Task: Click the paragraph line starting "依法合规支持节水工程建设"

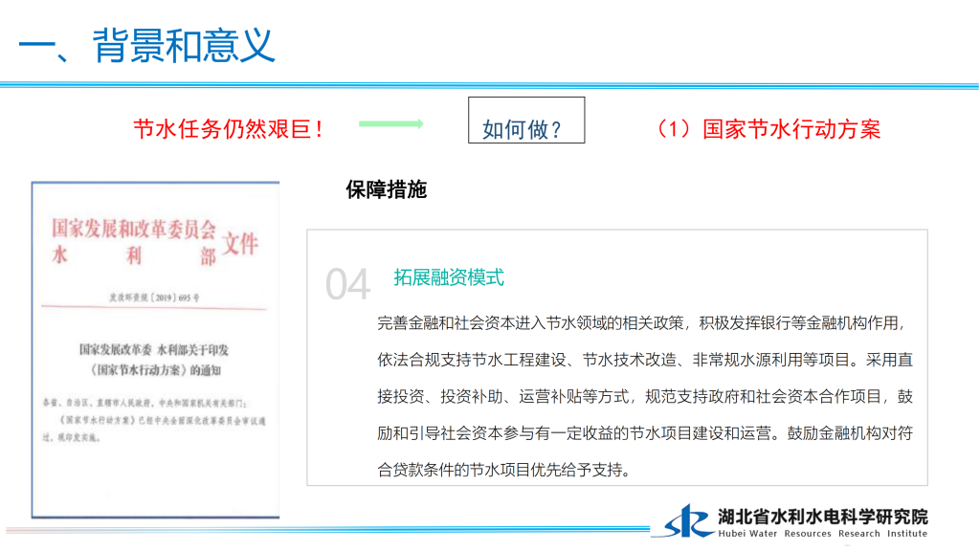Action: 645,360
